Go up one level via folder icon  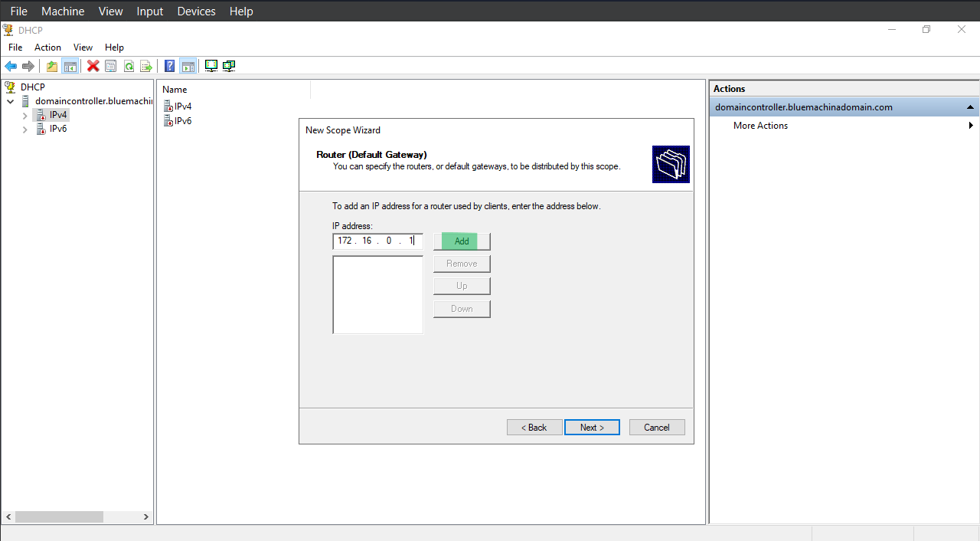tap(51, 66)
